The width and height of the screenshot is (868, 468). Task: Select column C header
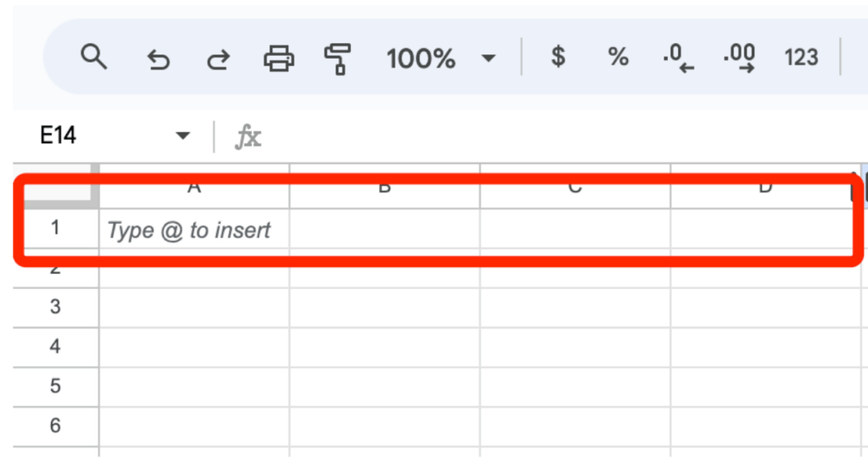tap(575, 187)
